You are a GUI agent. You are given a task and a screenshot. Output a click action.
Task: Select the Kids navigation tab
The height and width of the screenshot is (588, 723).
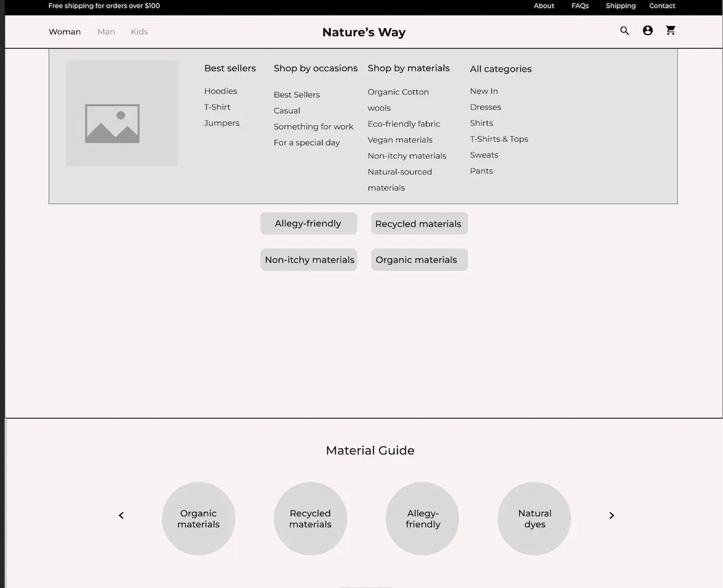(x=139, y=32)
